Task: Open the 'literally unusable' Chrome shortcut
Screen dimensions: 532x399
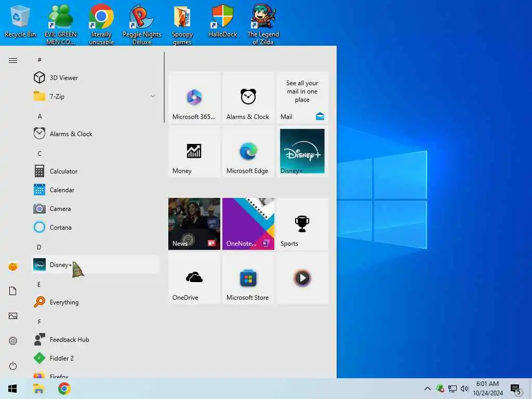Action: 101,25
